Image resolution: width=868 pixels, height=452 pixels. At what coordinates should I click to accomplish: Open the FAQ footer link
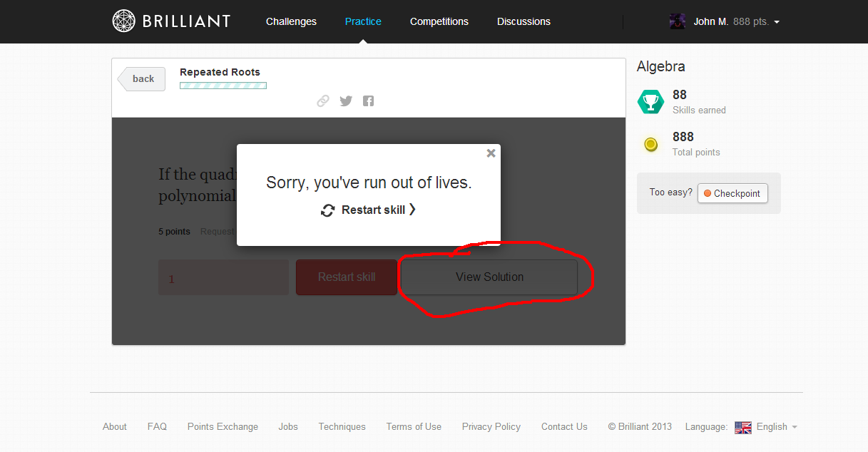(157, 426)
